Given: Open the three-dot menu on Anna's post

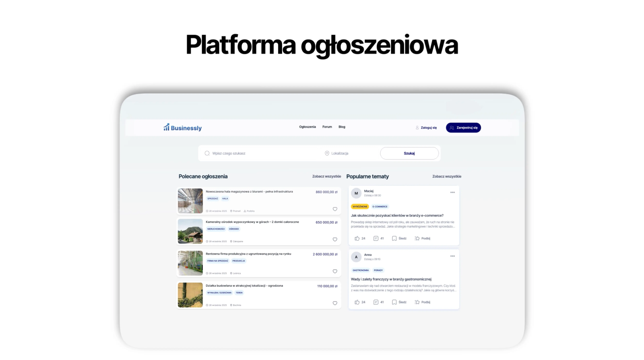Looking at the screenshot, I should coord(452,256).
